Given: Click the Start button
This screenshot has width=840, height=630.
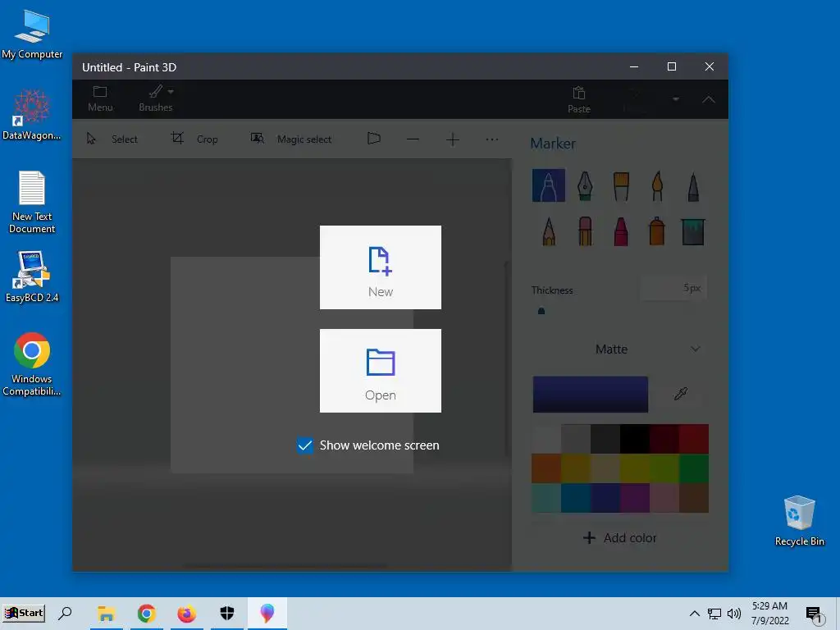Looking at the screenshot, I should click(24, 613).
